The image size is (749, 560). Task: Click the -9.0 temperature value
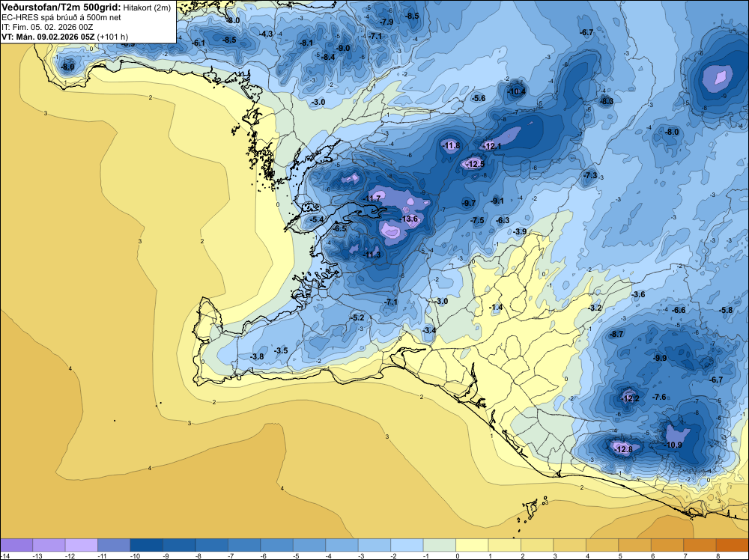[342, 48]
